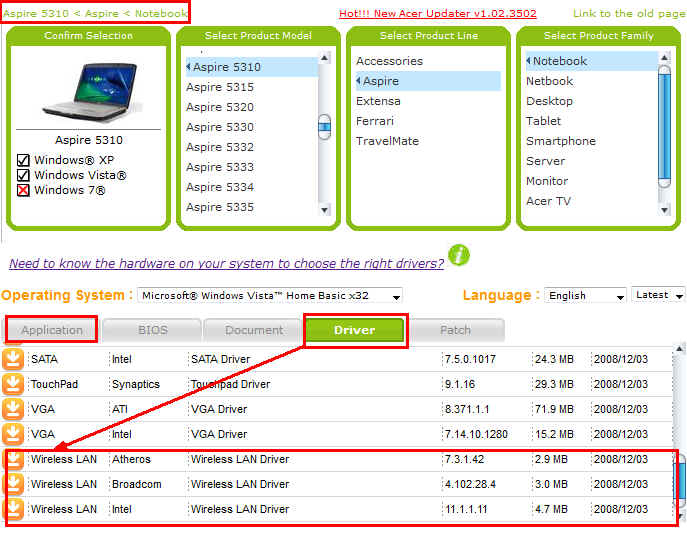This screenshot has width=687, height=541.
Task: Choose Aspire product line
Action: (x=428, y=81)
